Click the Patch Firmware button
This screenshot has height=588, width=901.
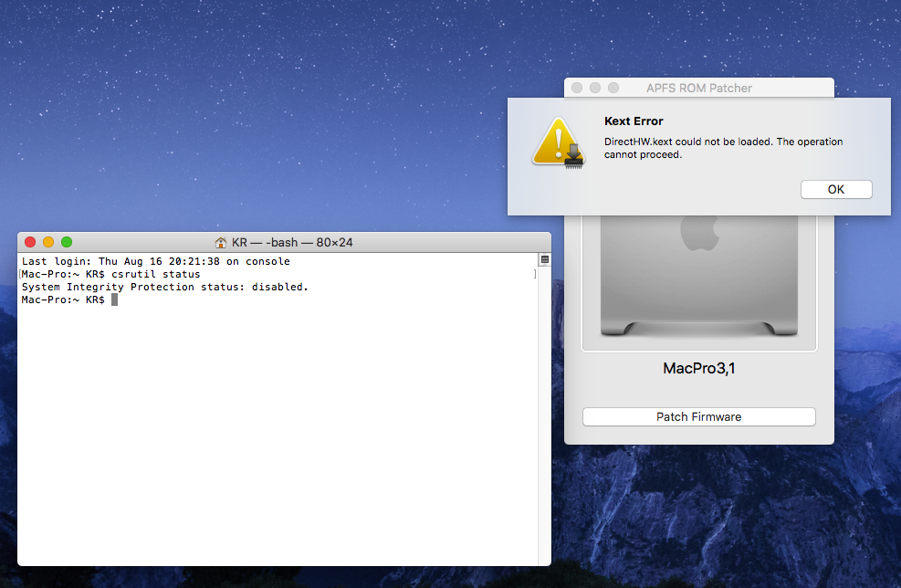tap(698, 416)
